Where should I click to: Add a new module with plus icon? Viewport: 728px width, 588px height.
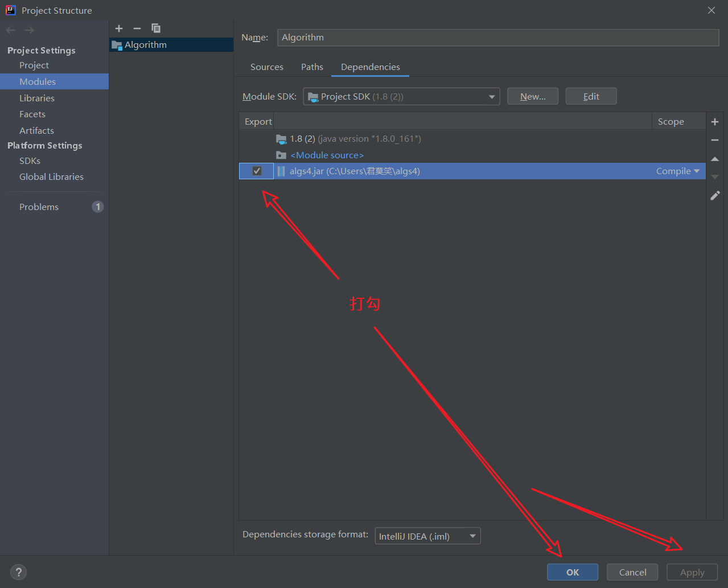[x=119, y=28]
